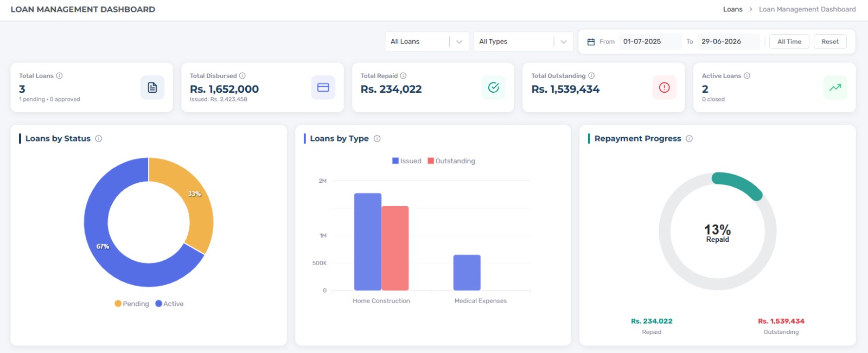
Task: Click the Total Disbursed card icon
Action: coord(323,87)
